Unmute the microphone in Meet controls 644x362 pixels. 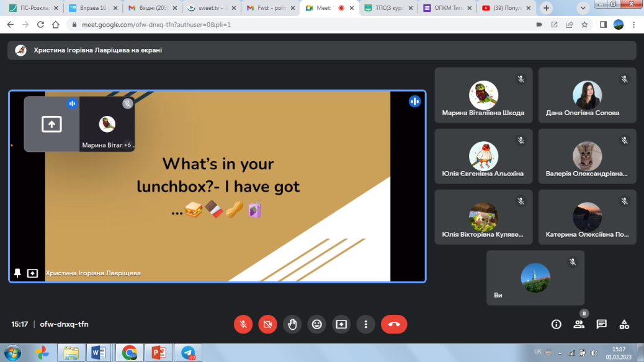coord(243,324)
